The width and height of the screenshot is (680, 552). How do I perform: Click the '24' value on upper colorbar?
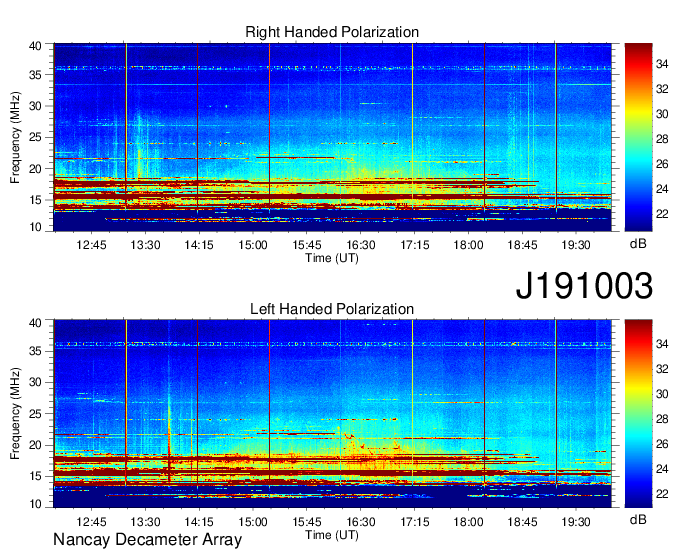[662, 189]
